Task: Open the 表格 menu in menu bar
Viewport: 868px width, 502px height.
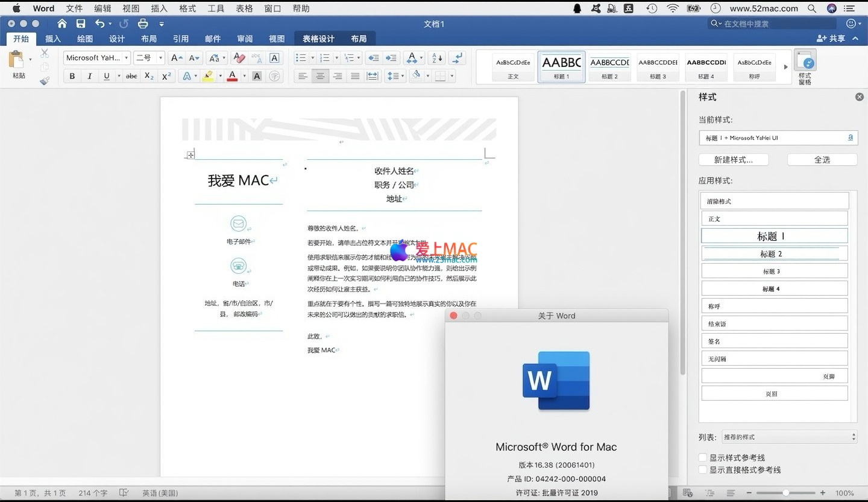Action: (x=244, y=8)
